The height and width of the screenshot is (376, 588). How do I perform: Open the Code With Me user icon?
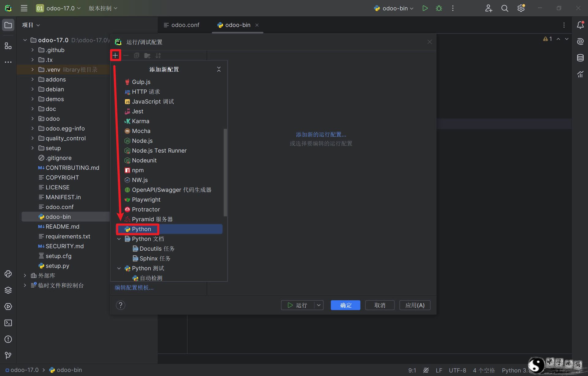488,8
